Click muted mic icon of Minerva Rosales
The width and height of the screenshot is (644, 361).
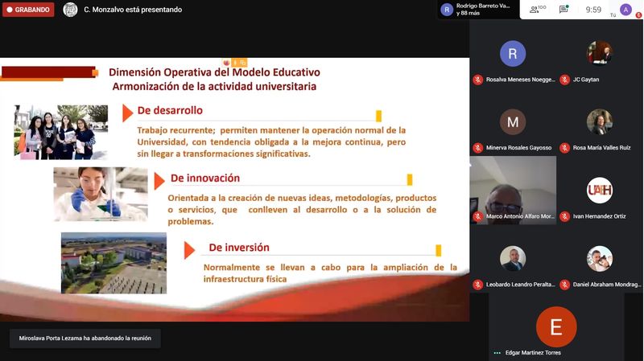pos(477,148)
